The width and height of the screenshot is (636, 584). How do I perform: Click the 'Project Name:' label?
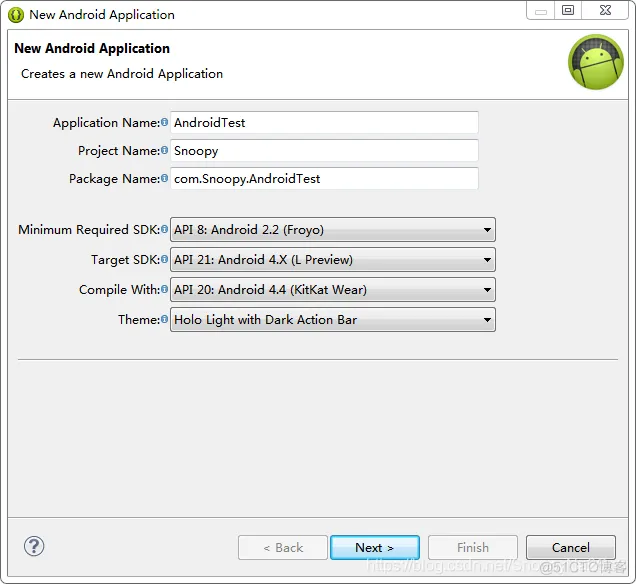[x=119, y=150]
